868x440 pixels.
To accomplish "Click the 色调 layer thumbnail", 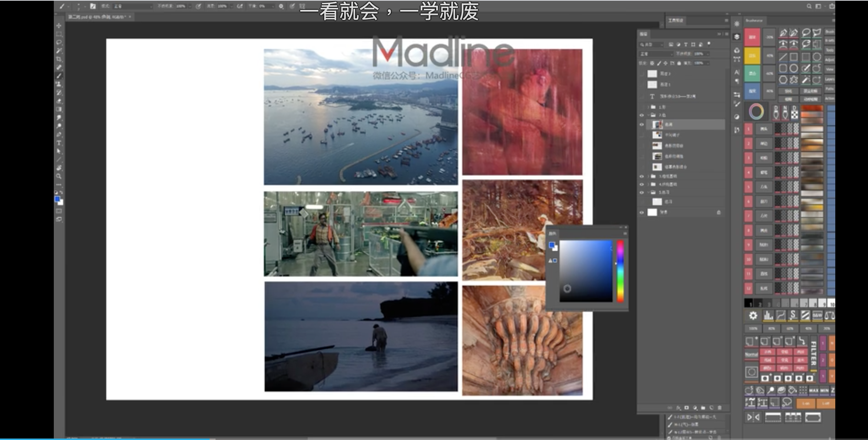I will (657, 125).
